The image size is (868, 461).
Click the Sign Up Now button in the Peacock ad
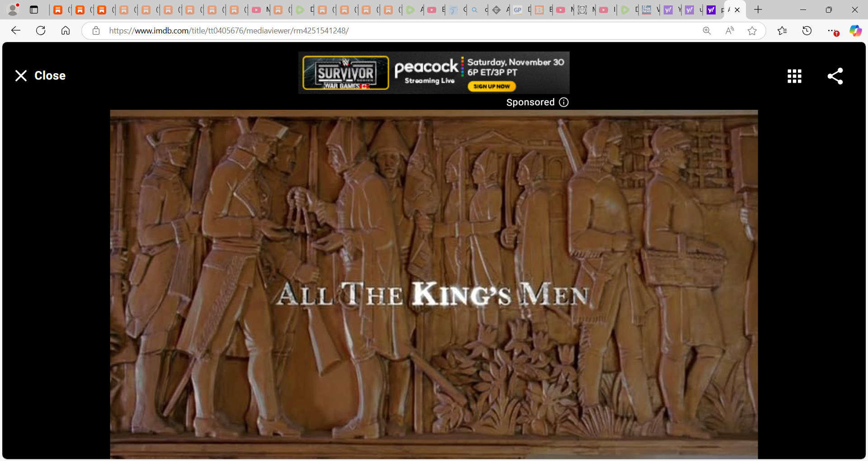[x=491, y=86]
